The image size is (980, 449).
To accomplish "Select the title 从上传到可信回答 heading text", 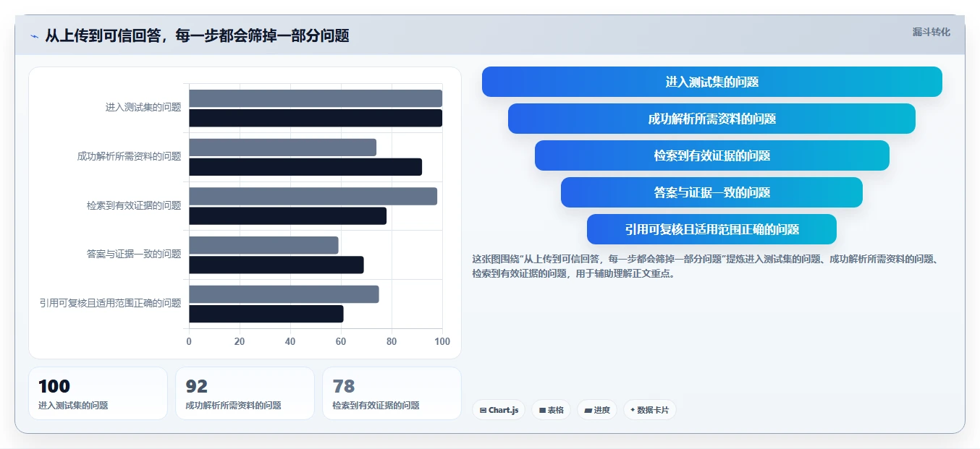I will pos(197,35).
